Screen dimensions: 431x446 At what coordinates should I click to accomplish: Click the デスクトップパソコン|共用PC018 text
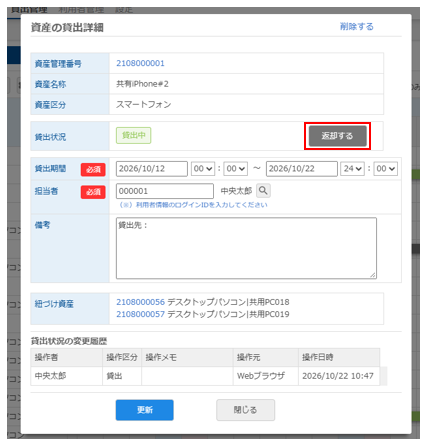228,302
